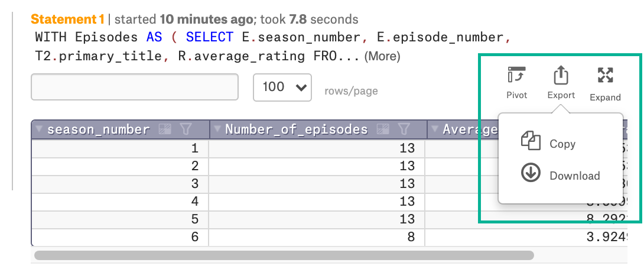Expand season_number column sort triangle
This screenshot has width=644, height=266.
(39, 129)
